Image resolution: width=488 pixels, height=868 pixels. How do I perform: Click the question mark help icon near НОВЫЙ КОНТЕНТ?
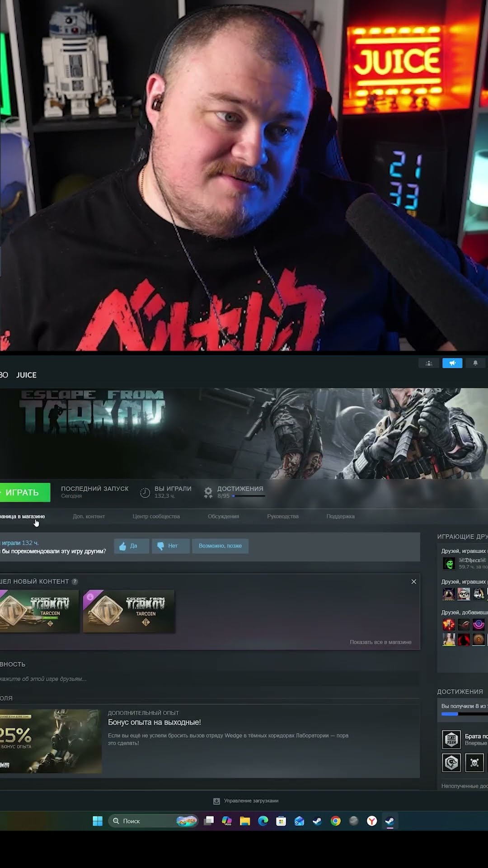tap(75, 581)
